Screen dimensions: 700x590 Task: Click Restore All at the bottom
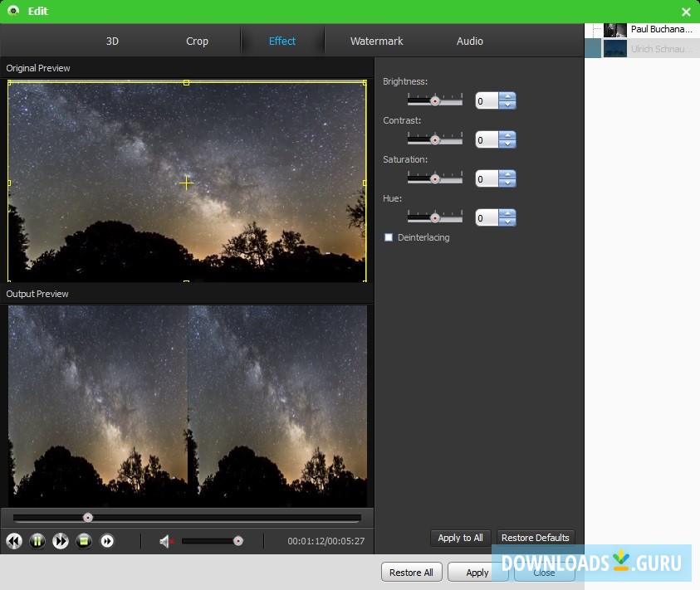point(411,573)
